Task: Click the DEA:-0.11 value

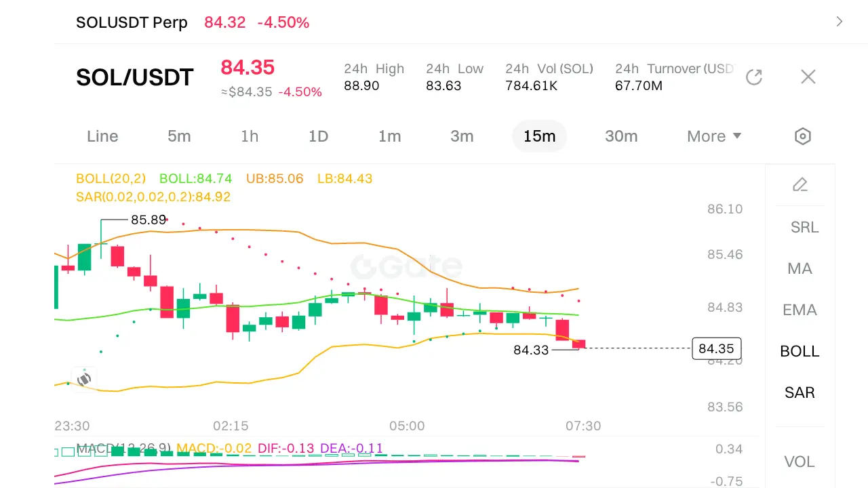Action: pyautogui.click(x=351, y=448)
